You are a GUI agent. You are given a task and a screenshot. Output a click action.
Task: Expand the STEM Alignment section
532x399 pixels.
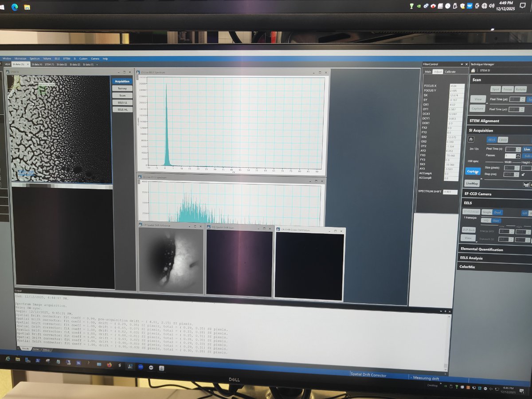pos(484,121)
